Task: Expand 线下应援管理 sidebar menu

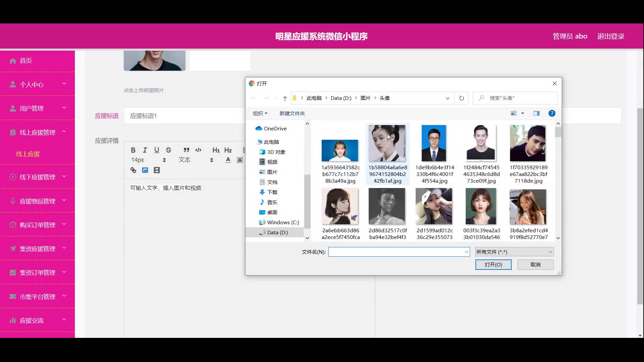Action: (x=37, y=177)
